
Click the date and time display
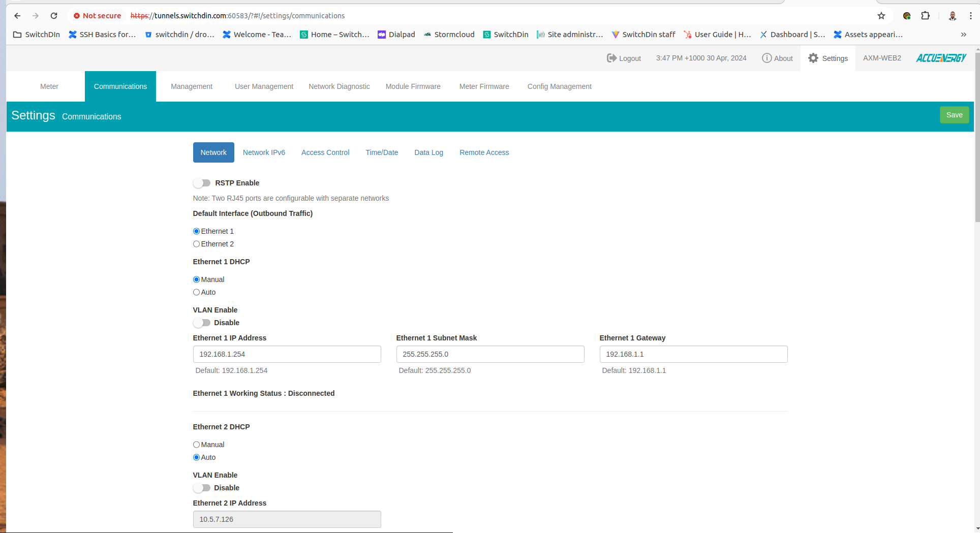(701, 58)
